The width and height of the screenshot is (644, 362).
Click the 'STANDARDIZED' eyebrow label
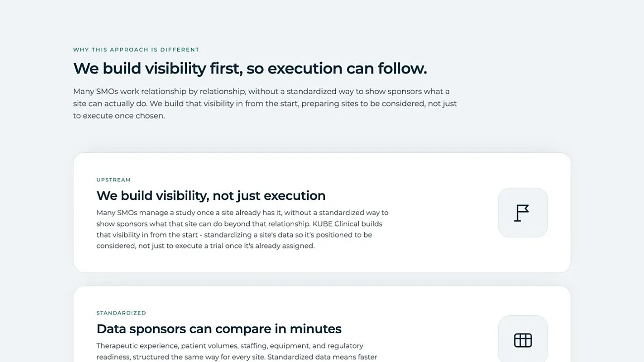click(121, 313)
